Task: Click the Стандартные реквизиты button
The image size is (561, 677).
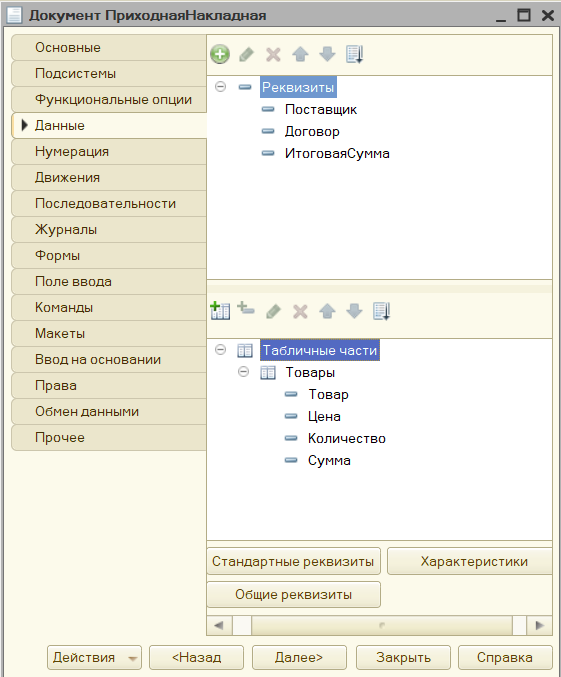Action: click(x=294, y=561)
